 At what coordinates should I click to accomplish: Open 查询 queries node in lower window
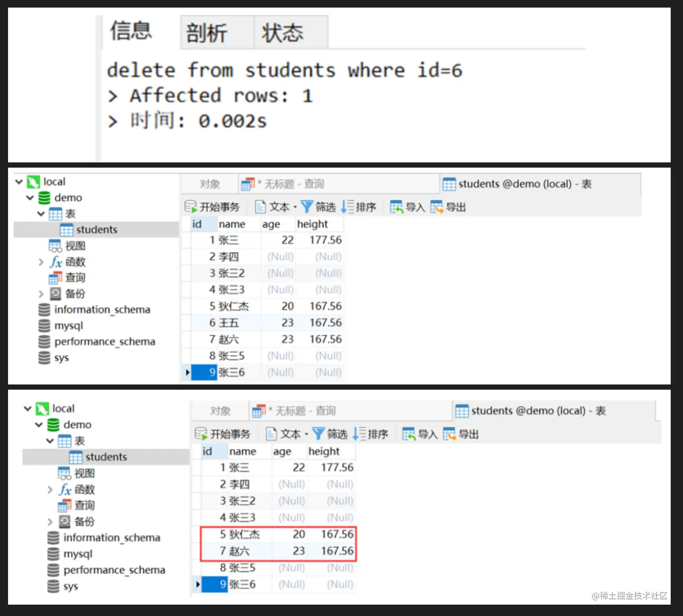click(77, 505)
